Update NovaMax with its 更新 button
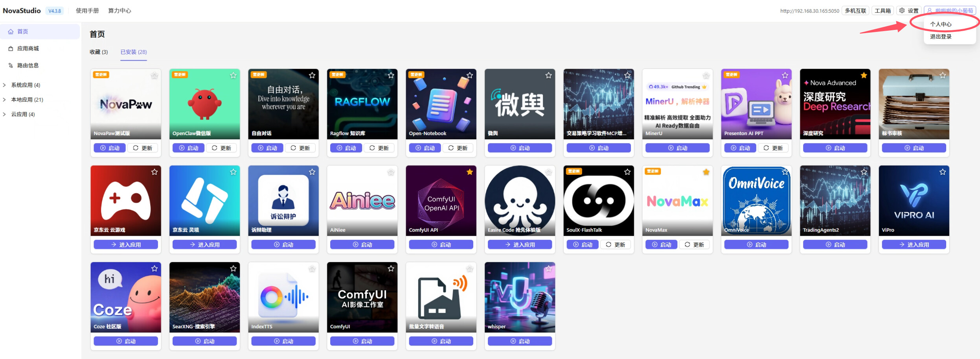980x359 pixels. click(x=694, y=244)
